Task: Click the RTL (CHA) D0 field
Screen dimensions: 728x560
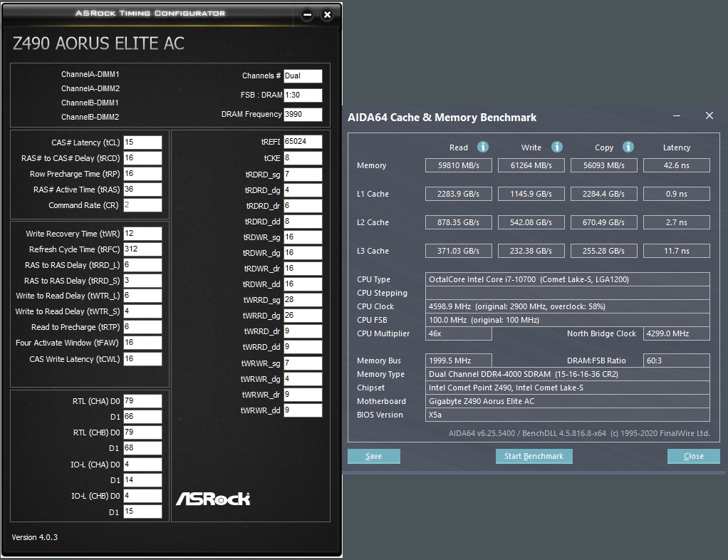Action: [x=142, y=401]
